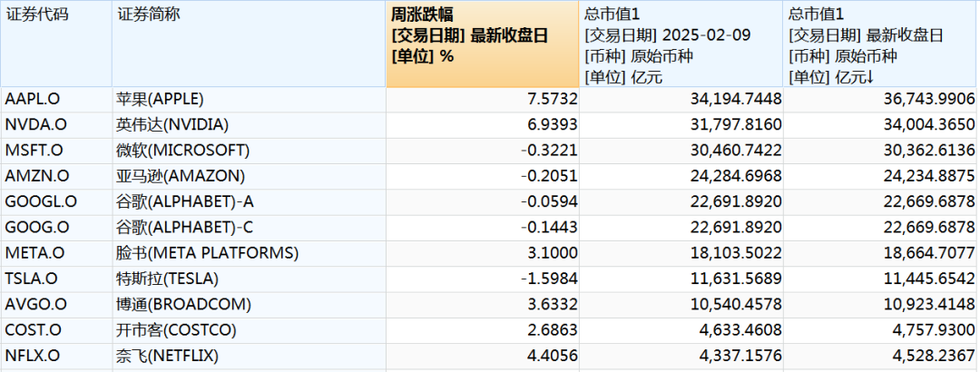Select Microsoft weekly change -0.3221

pos(549,151)
